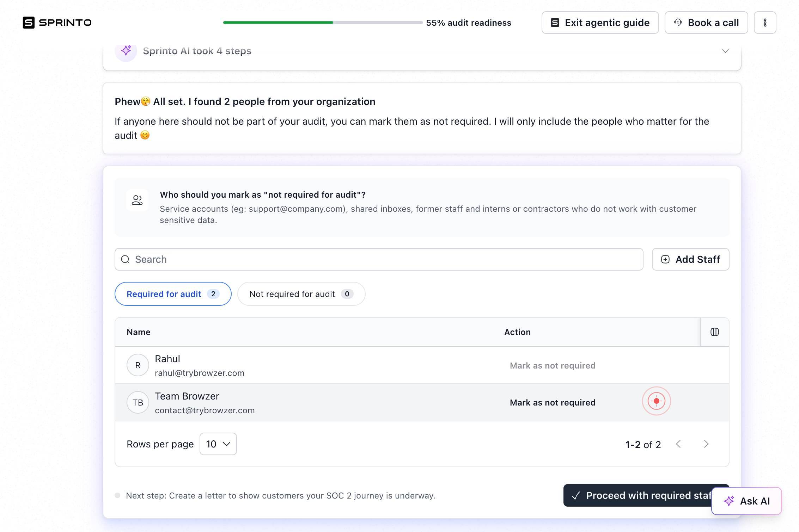Click the Name column header
The width and height of the screenshot is (799, 532).
pyautogui.click(x=139, y=332)
